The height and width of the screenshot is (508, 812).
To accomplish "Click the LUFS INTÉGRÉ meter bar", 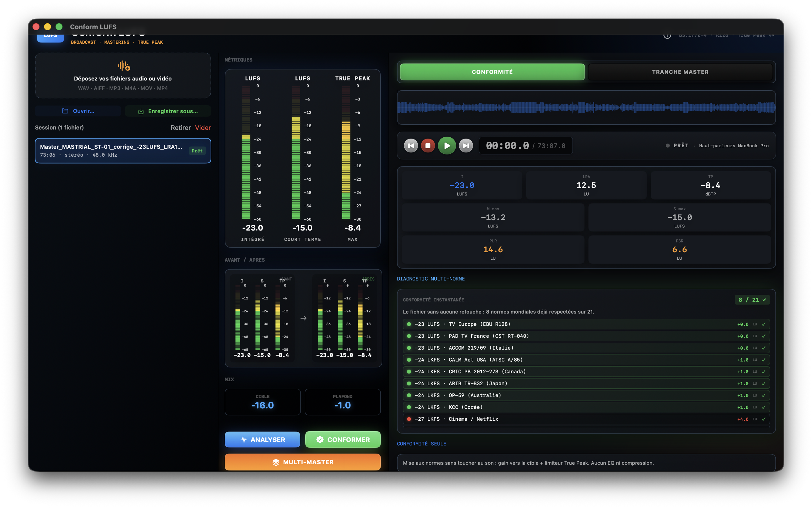I will [246, 152].
